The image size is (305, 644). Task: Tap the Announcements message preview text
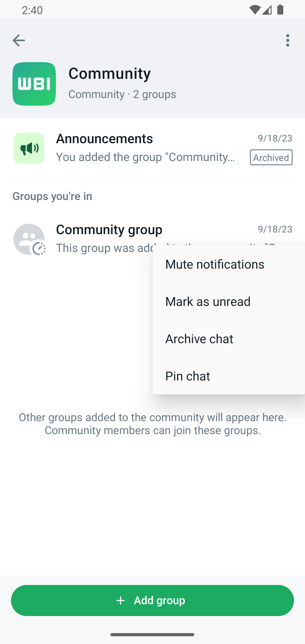point(145,157)
